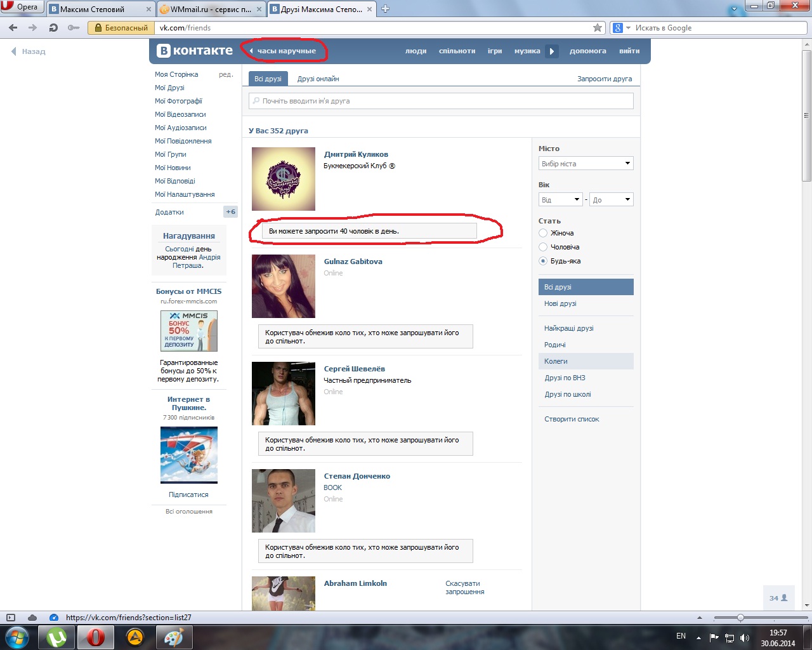Viewport: 812px width, 650px height.
Task: Click the Action Center flag tray icon
Action: 714,637
